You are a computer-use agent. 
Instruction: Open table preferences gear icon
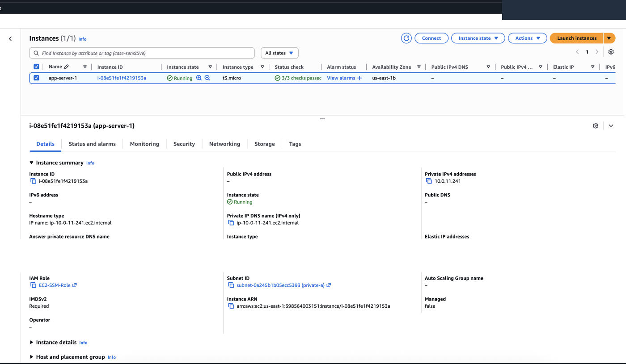tap(611, 52)
